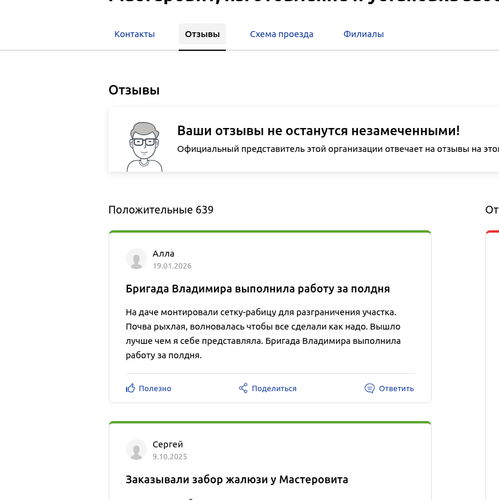The width and height of the screenshot is (499, 500).
Task: Click the Отзывы section heading
Action: point(134,90)
